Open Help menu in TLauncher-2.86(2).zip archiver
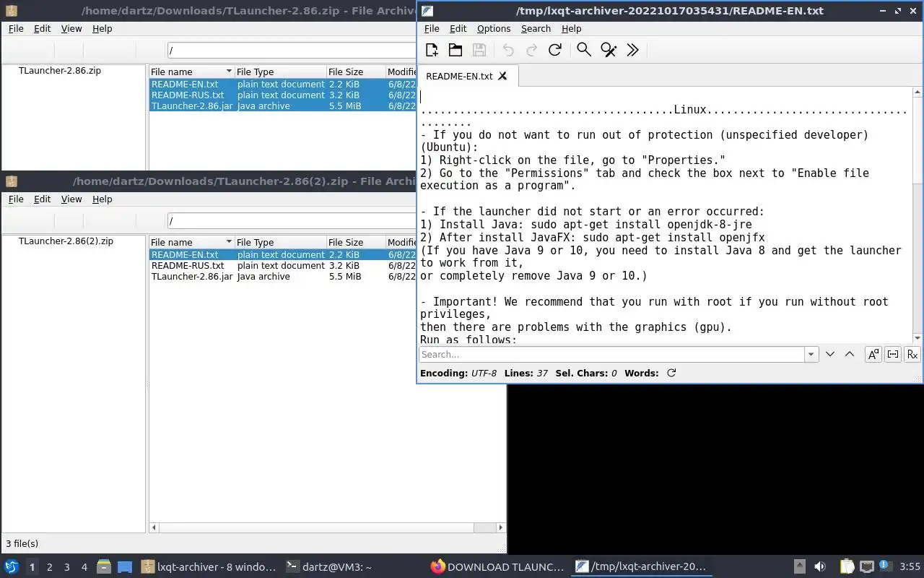The image size is (924, 578). 103,199
